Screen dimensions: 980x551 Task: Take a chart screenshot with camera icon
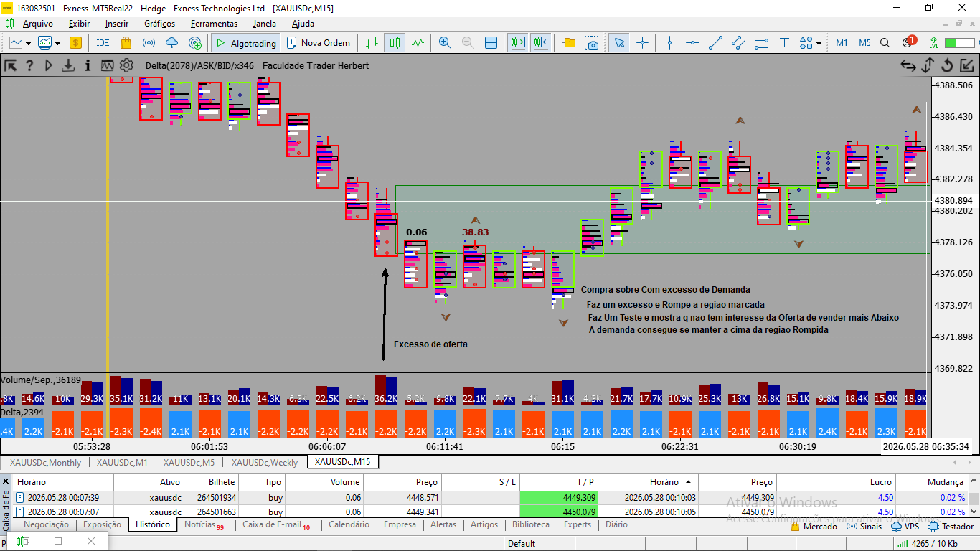(x=592, y=43)
